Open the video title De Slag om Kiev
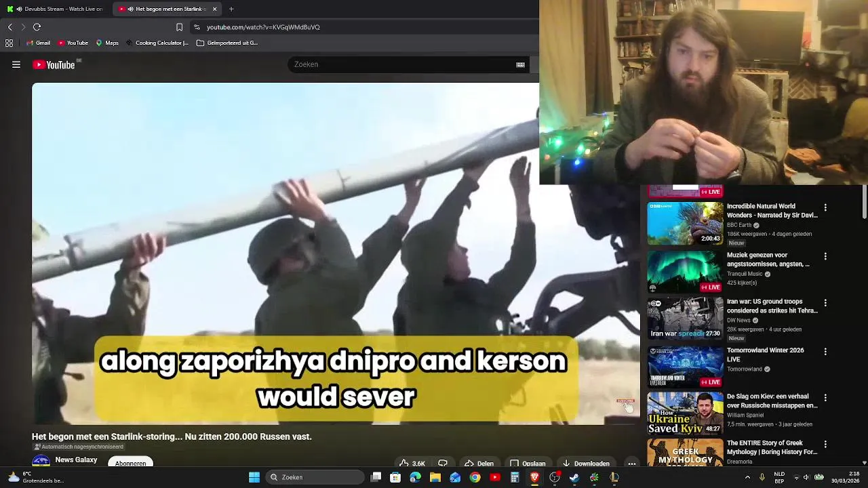 point(772,401)
